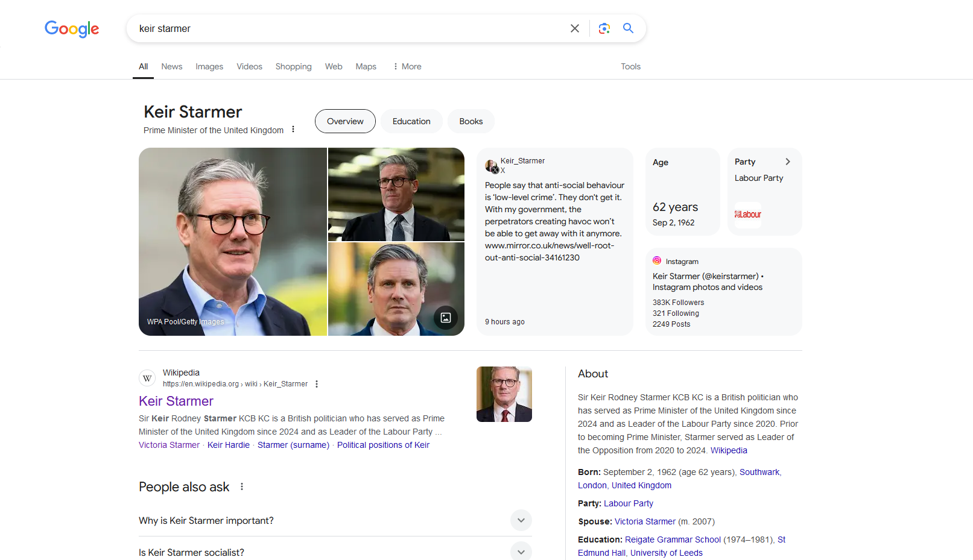This screenshot has height=560, width=973.
Task: Clear the search box with the X icon
Action: [574, 28]
